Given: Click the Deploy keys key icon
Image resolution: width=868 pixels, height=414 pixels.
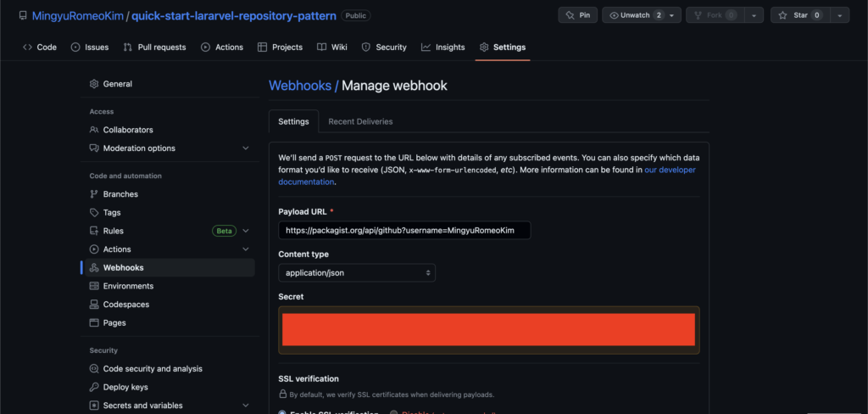Looking at the screenshot, I should (94, 387).
